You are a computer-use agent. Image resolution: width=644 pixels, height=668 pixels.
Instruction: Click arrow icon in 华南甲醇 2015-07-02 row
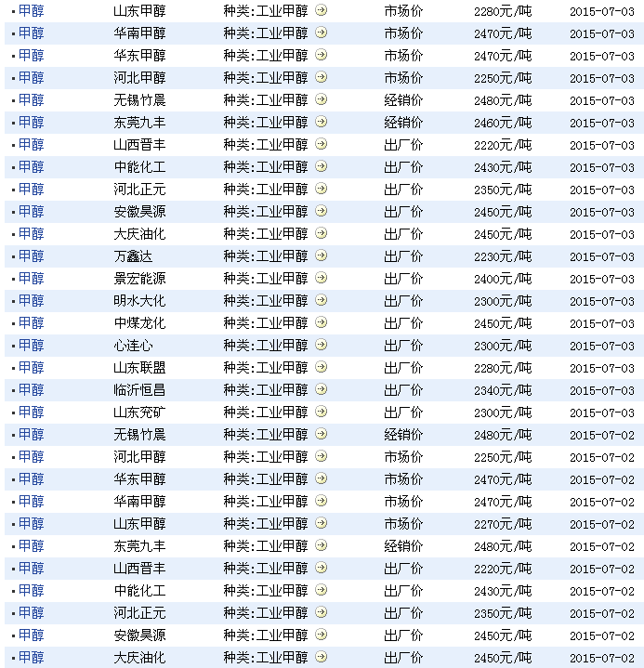321,501
